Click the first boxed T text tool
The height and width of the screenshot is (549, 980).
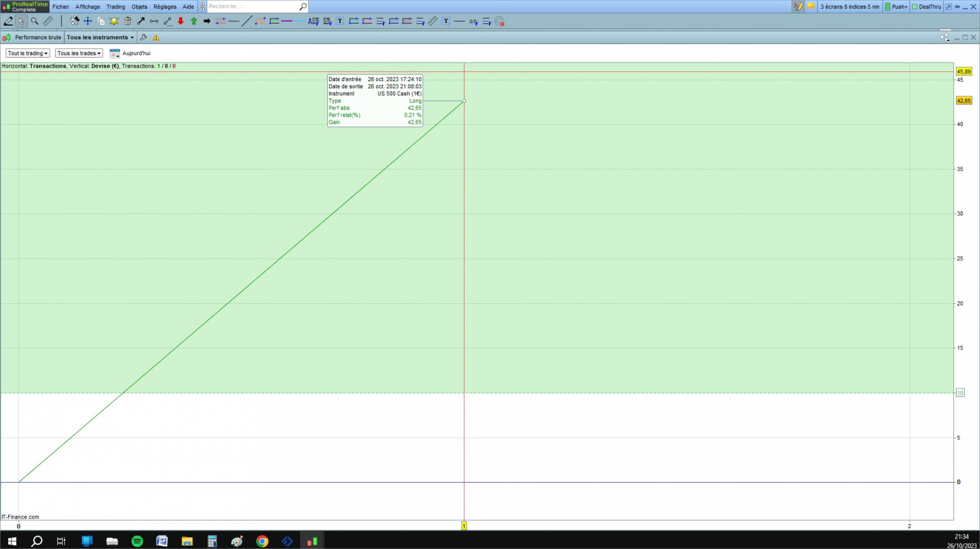(340, 21)
